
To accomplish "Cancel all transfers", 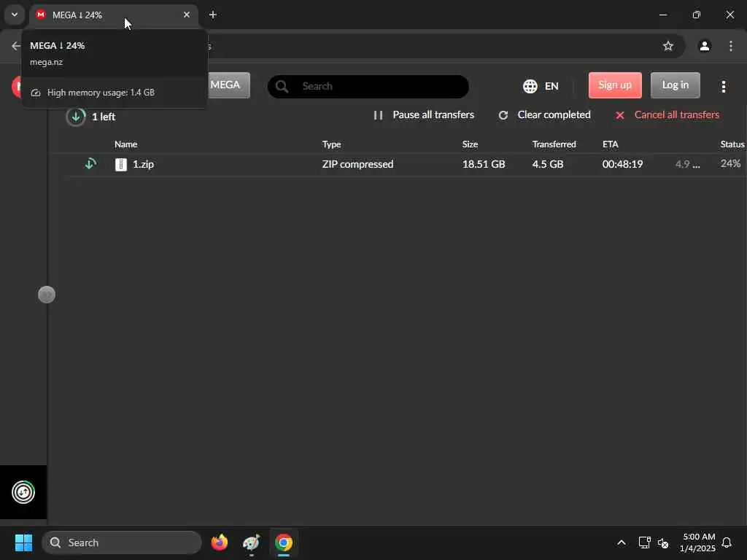I will [x=676, y=114].
